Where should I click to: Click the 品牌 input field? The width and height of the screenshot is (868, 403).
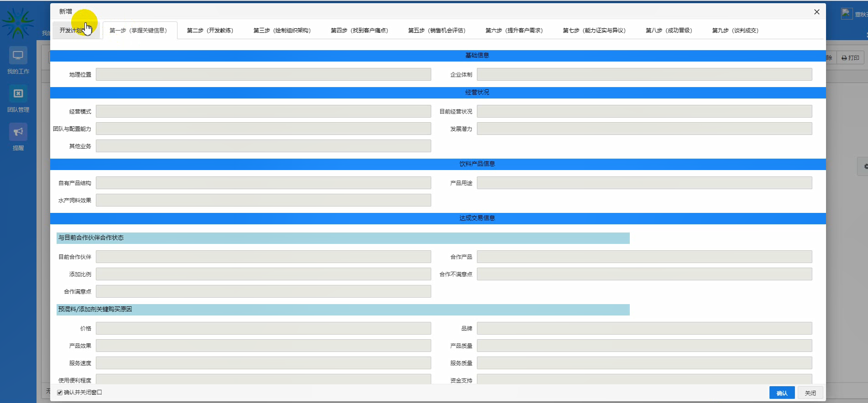(x=644, y=328)
